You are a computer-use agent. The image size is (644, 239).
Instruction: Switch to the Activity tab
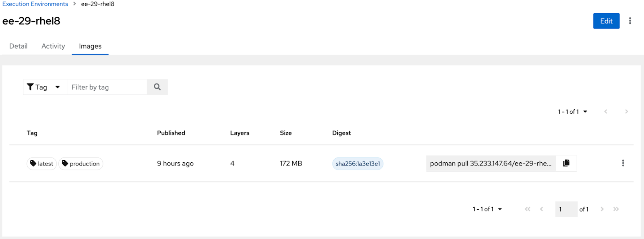click(53, 46)
